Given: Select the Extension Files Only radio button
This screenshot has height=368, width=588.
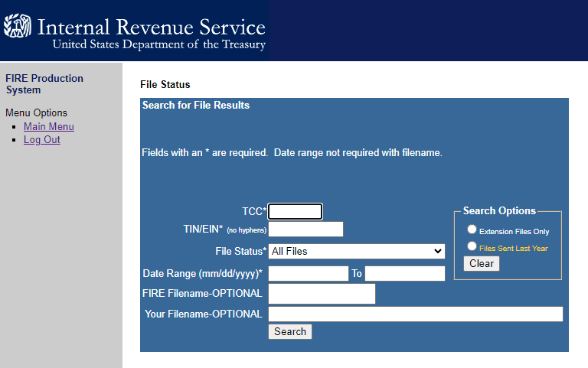Looking at the screenshot, I should (x=472, y=230).
